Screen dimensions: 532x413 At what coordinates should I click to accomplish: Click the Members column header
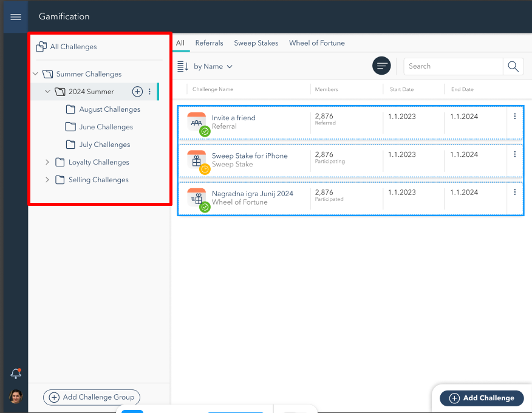click(x=326, y=89)
